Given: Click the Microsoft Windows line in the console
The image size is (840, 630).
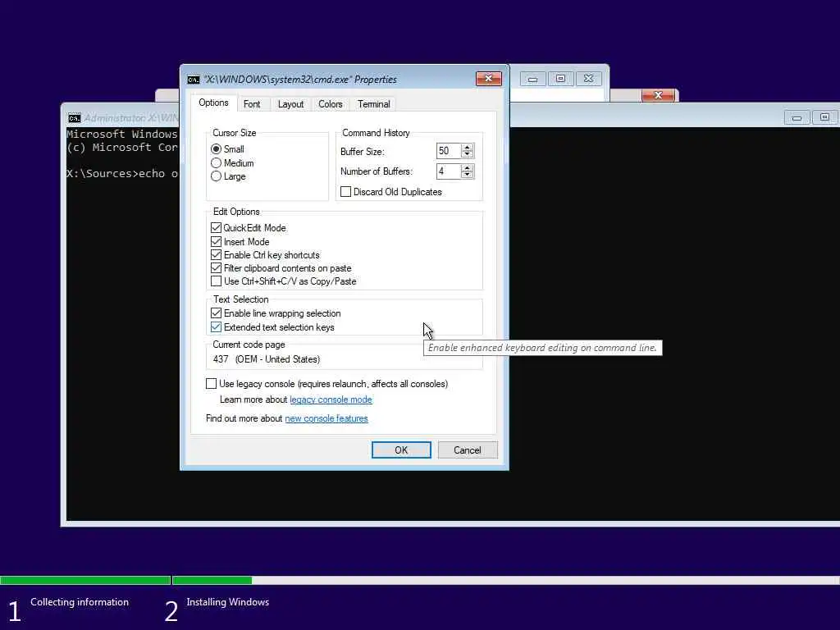Looking at the screenshot, I should [x=121, y=134].
